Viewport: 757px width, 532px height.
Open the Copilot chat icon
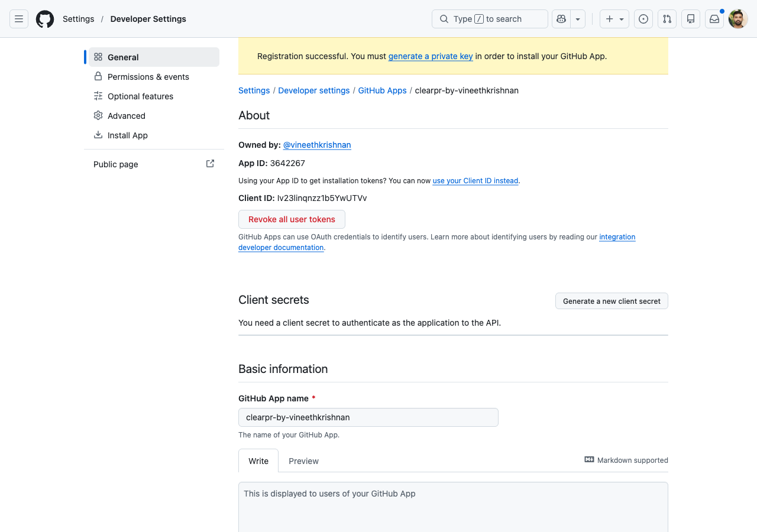(561, 19)
